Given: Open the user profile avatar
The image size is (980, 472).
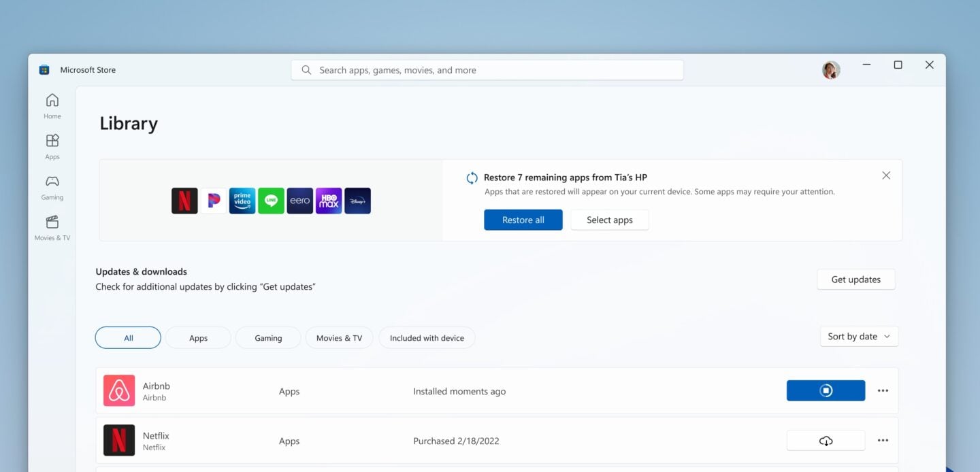Looking at the screenshot, I should coord(831,70).
